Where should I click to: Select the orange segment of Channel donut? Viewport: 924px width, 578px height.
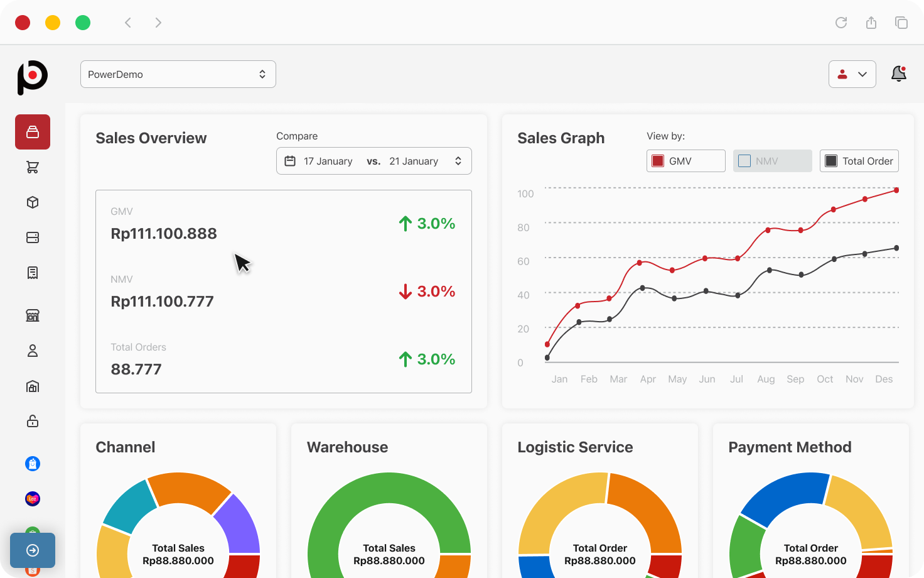click(x=190, y=489)
